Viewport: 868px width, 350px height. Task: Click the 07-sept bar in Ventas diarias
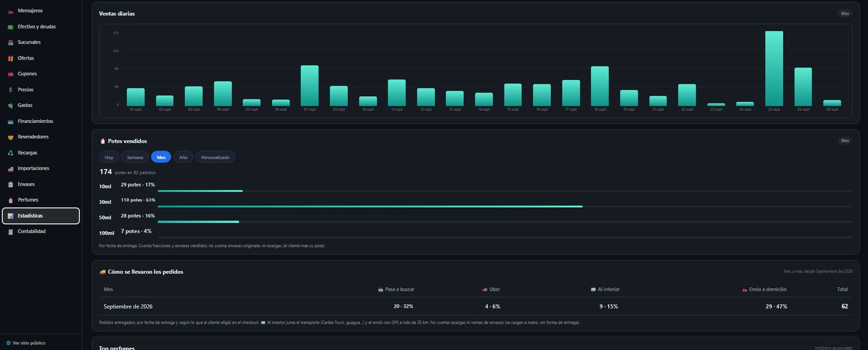coord(309,86)
